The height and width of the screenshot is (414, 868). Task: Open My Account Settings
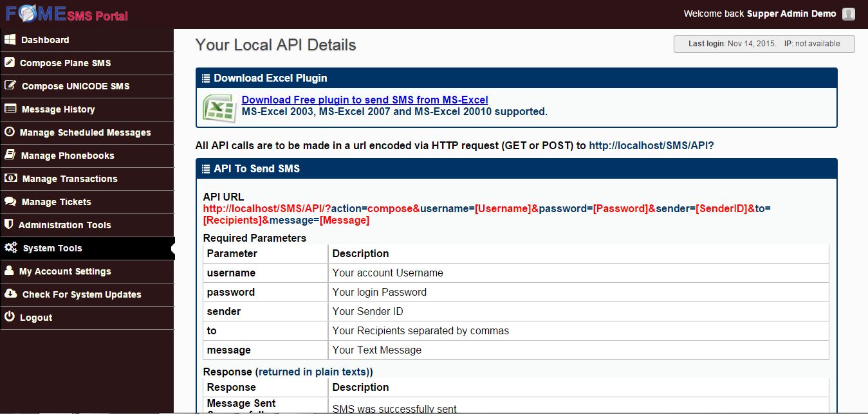[65, 271]
